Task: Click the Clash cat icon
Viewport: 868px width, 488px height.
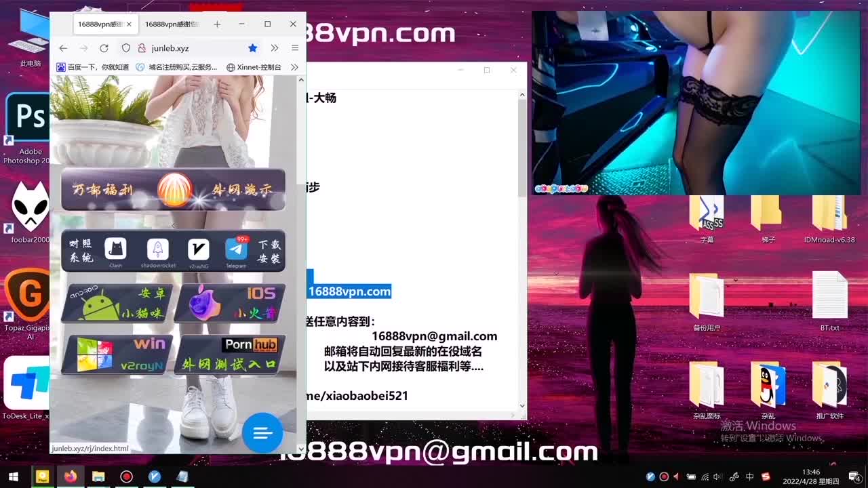Action: 116,249
